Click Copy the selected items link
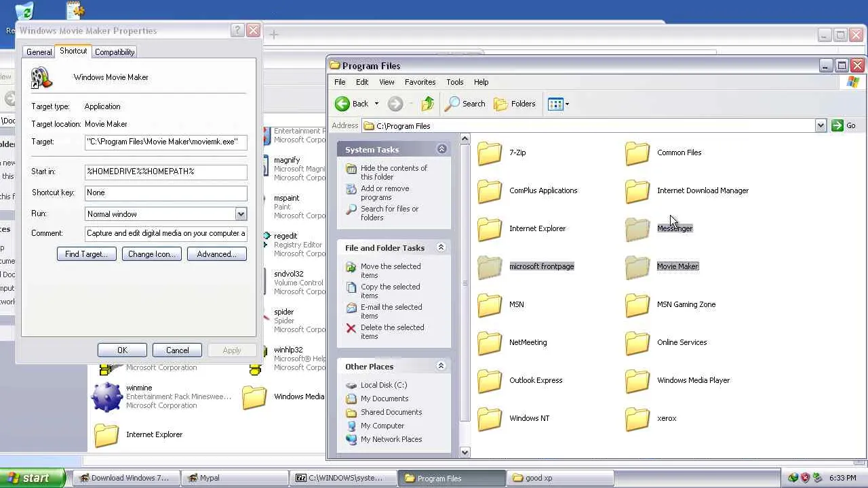This screenshot has width=868, height=488. [x=390, y=291]
